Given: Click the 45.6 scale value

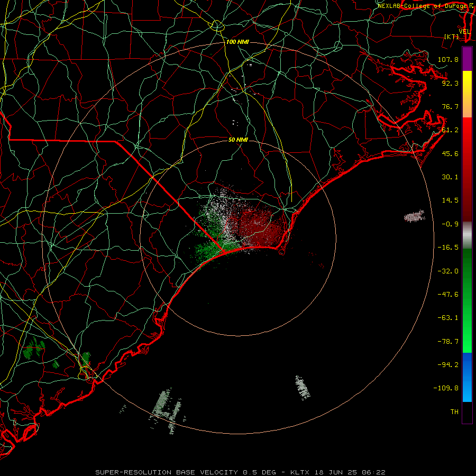Looking at the screenshot, I should pos(450,153).
